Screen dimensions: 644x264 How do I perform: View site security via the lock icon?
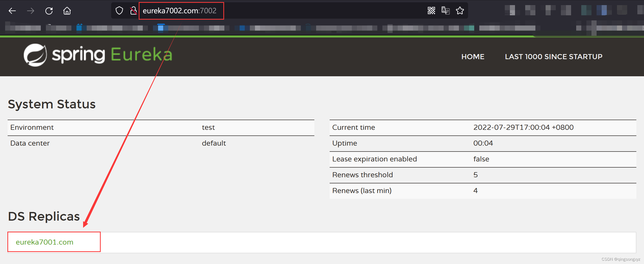pos(133,11)
